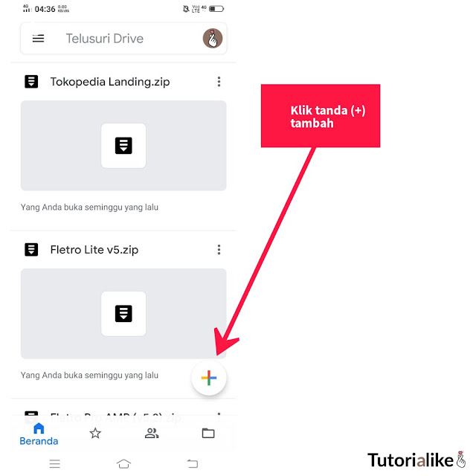Open the Files folder tab icon
476x476 pixels.
click(208, 433)
